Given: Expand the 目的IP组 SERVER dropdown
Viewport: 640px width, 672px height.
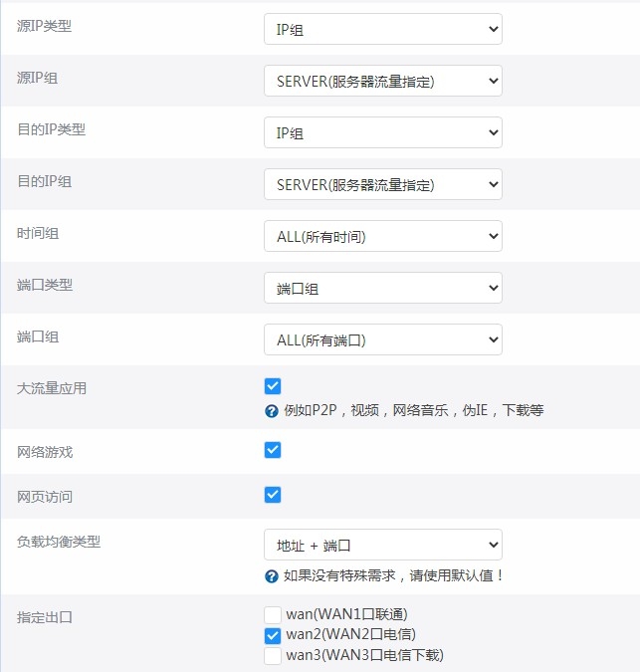Looking at the screenshot, I should [x=382, y=184].
